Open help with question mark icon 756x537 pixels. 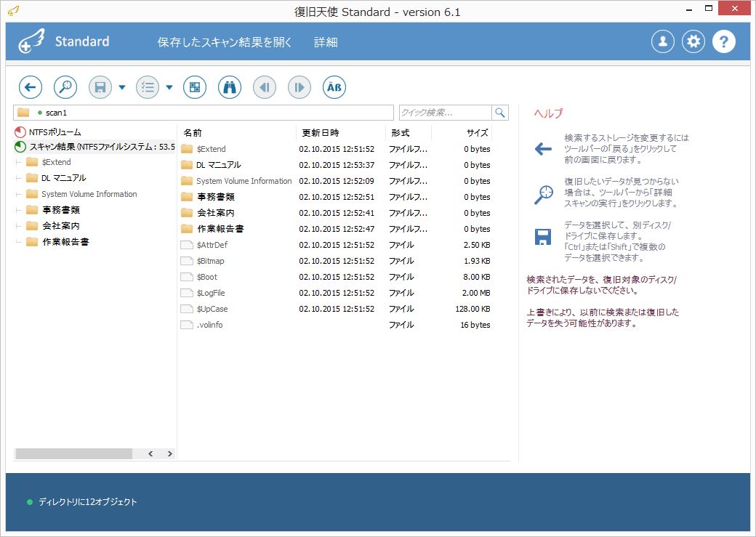point(724,41)
